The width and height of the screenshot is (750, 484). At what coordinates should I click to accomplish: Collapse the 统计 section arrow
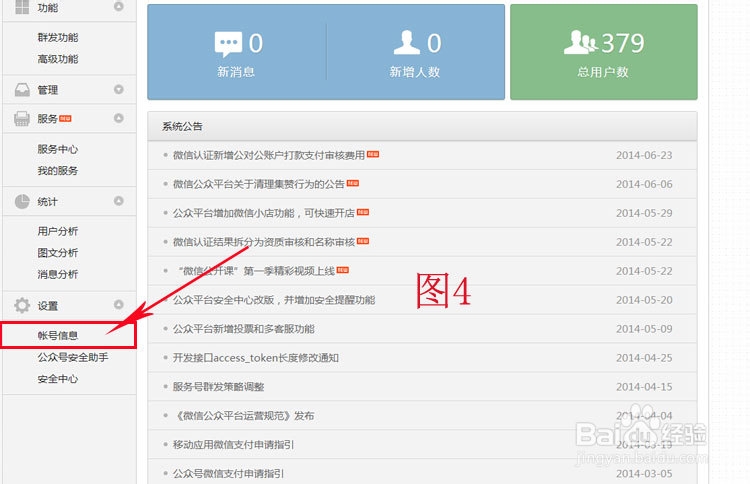tap(119, 201)
